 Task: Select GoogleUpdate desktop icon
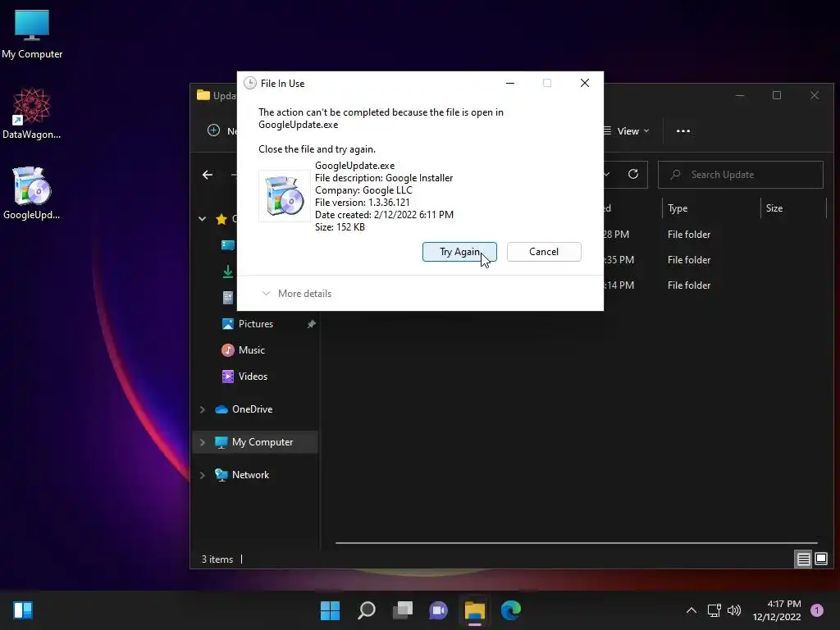(x=32, y=194)
